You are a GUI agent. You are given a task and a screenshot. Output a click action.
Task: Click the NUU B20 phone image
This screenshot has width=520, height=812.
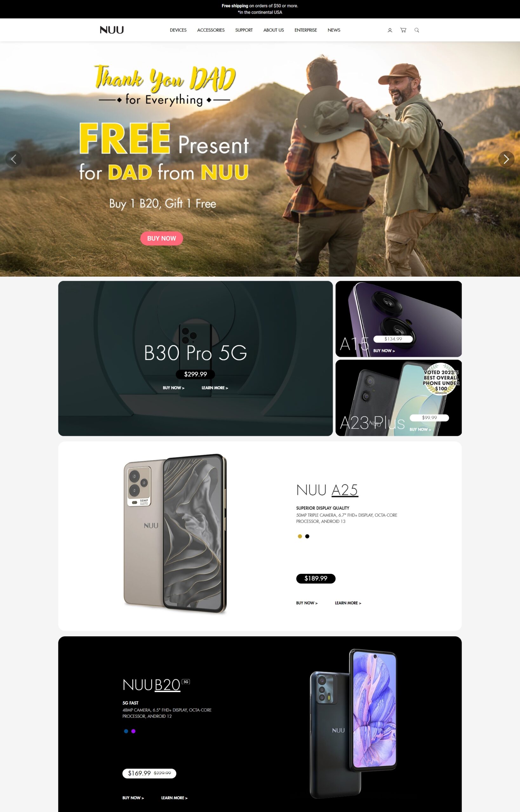pos(353,723)
